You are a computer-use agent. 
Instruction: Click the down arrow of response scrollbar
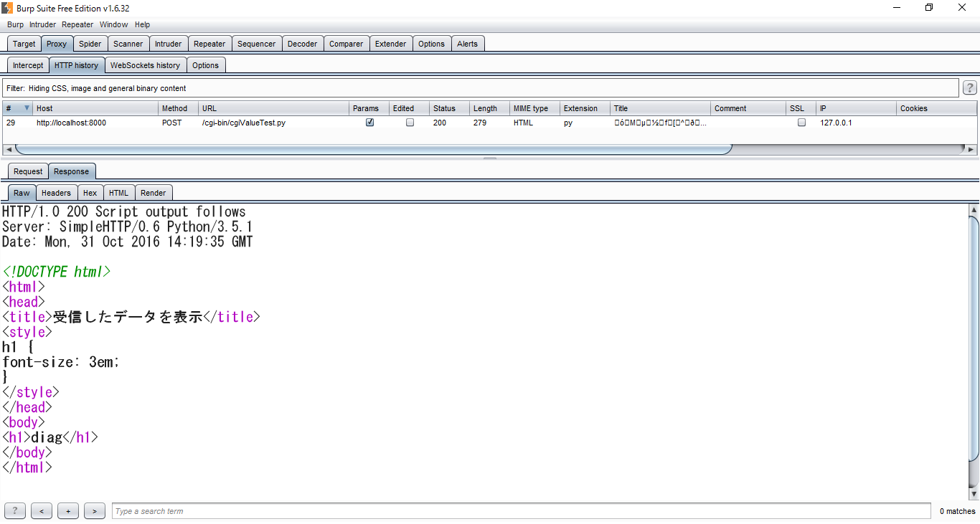click(x=974, y=494)
